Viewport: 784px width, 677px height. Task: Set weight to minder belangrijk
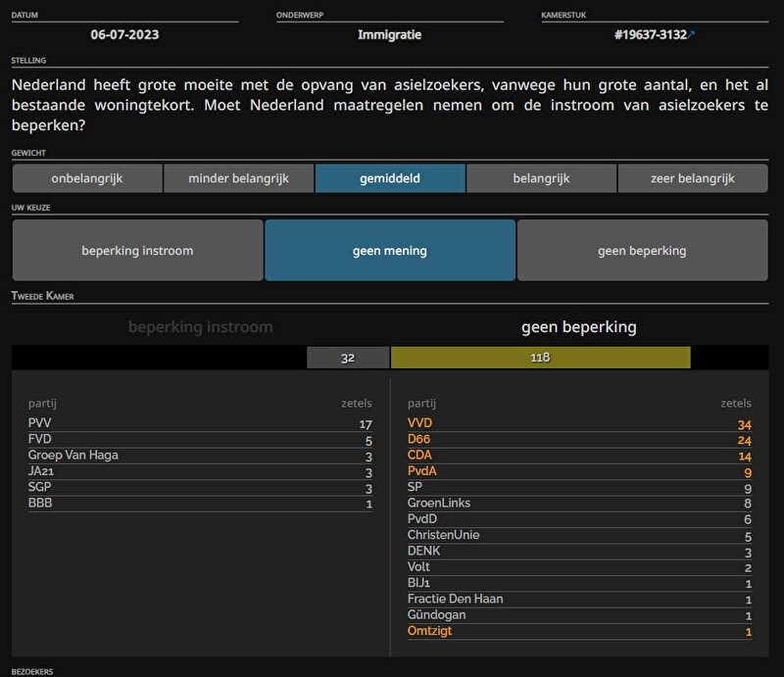pyautogui.click(x=238, y=178)
